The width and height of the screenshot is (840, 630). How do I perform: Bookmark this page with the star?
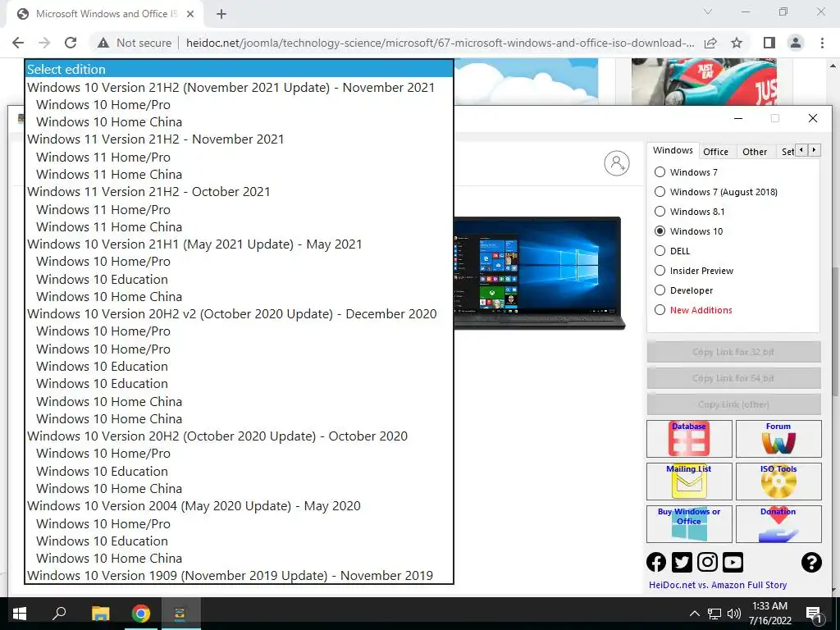[737, 43]
